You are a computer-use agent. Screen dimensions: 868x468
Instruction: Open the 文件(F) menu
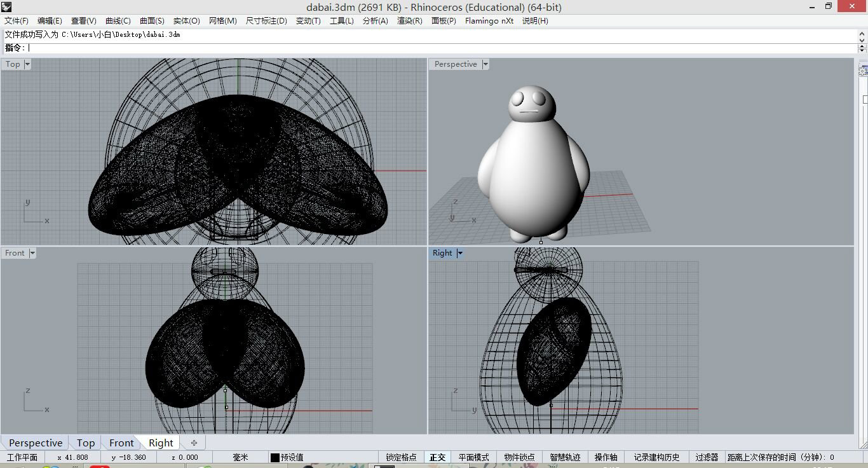(x=17, y=21)
